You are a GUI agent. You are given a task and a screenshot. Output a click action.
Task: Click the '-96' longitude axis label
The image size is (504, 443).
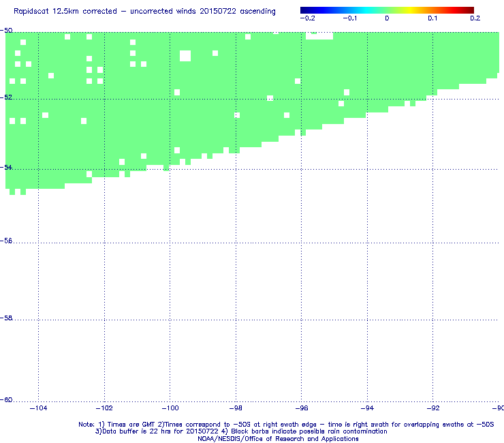click(302, 408)
